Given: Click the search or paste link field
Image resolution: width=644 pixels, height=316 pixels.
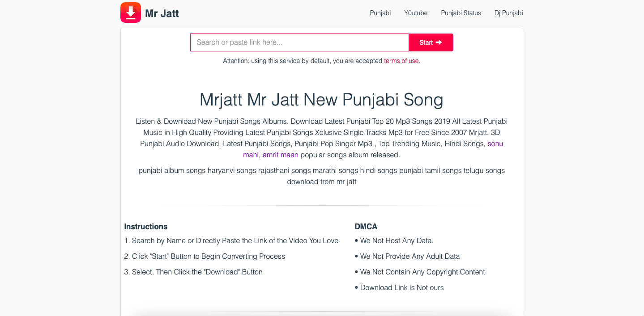Looking at the screenshot, I should (x=299, y=42).
